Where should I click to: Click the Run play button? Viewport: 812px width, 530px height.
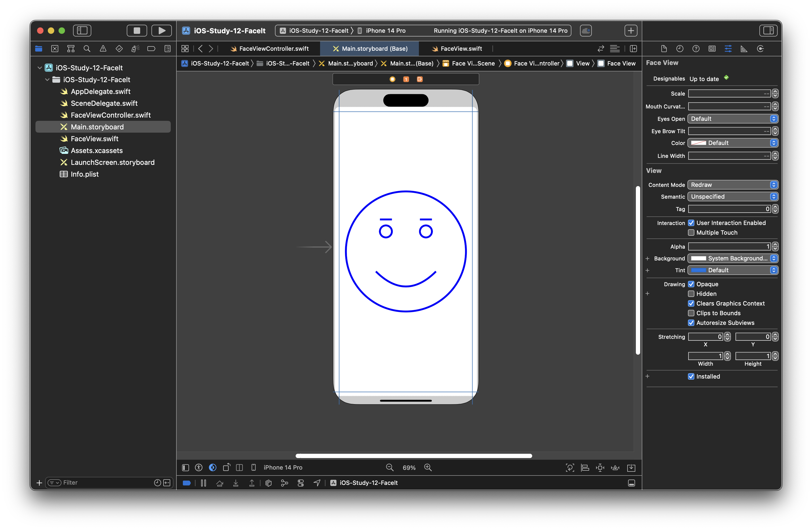click(161, 31)
